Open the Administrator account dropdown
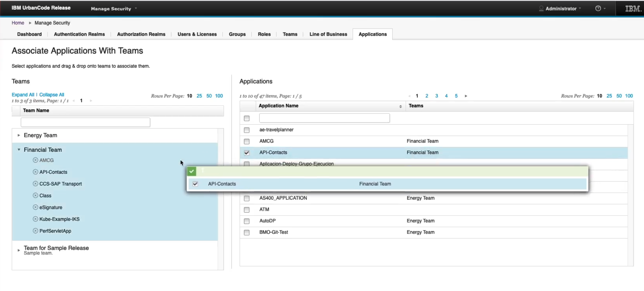Viewport: 644px width, 291px height. (563, 9)
